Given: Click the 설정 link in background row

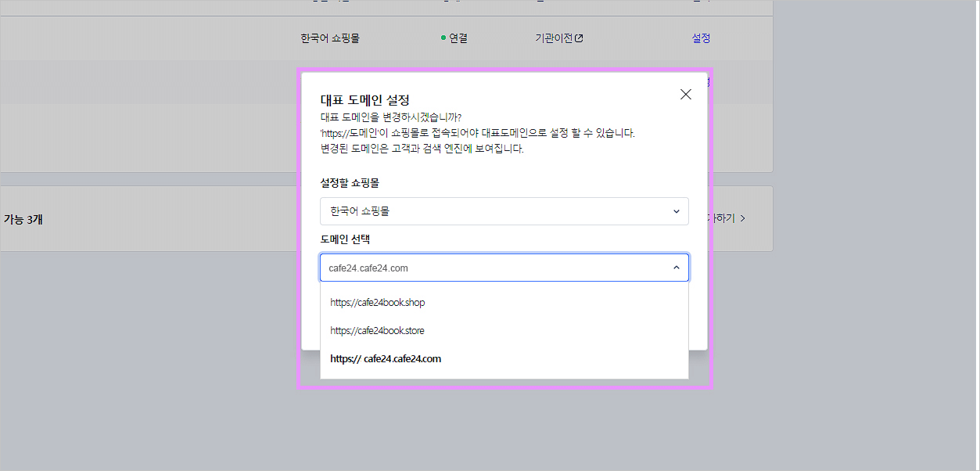Looking at the screenshot, I should 701,38.
